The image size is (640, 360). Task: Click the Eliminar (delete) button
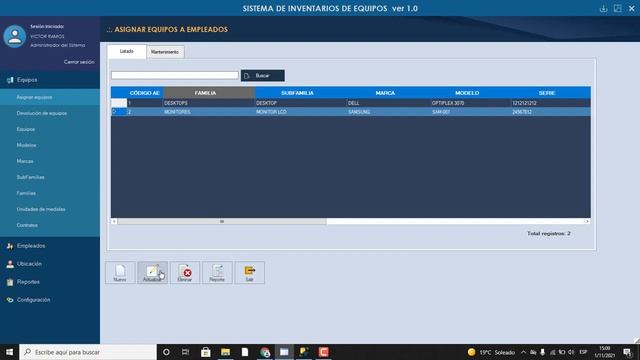185,272
